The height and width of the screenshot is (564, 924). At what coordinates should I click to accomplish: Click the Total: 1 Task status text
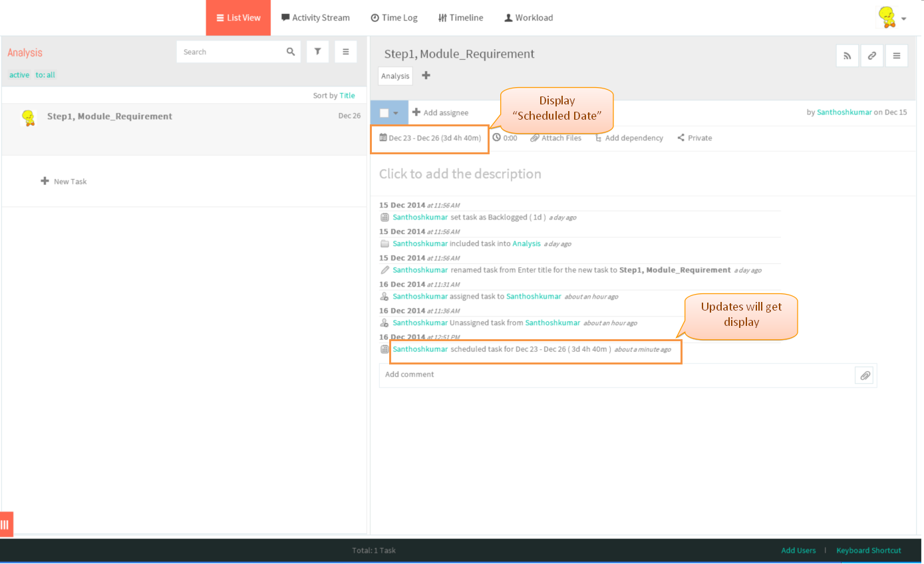click(x=374, y=551)
